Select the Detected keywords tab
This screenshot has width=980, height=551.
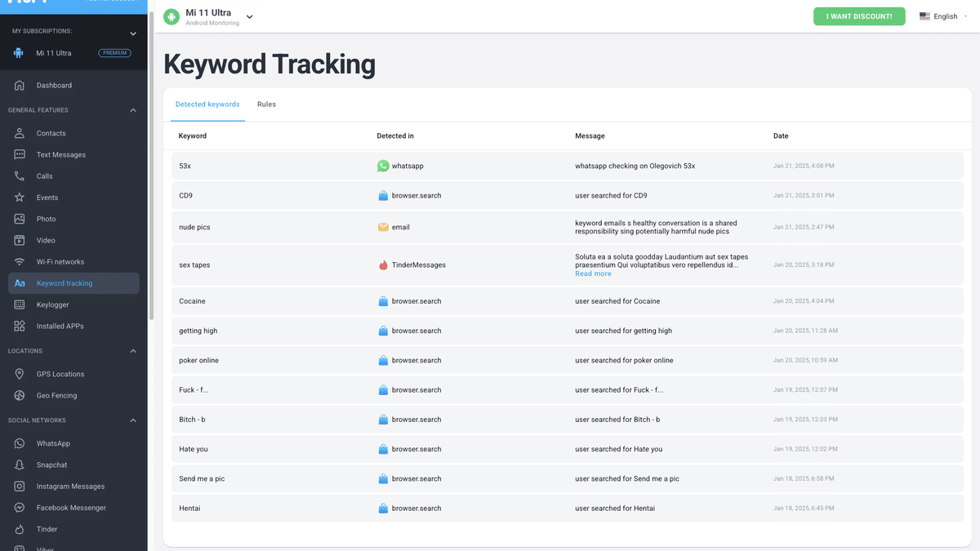[x=207, y=104]
